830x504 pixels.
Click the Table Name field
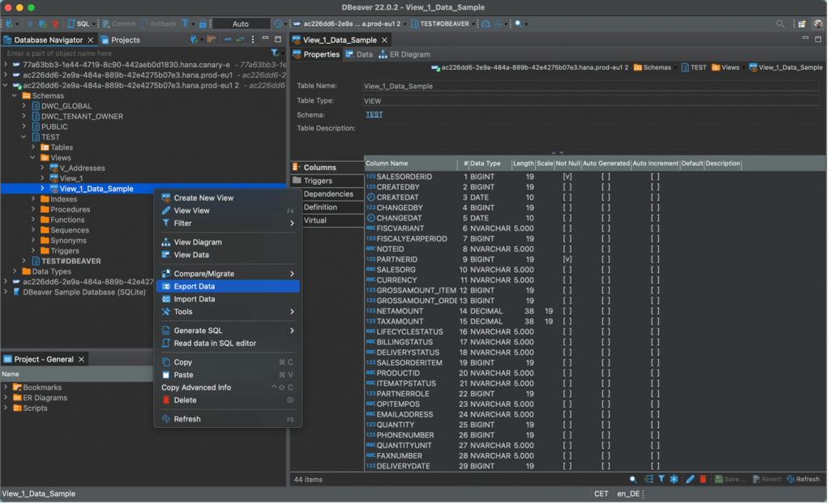pos(591,86)
